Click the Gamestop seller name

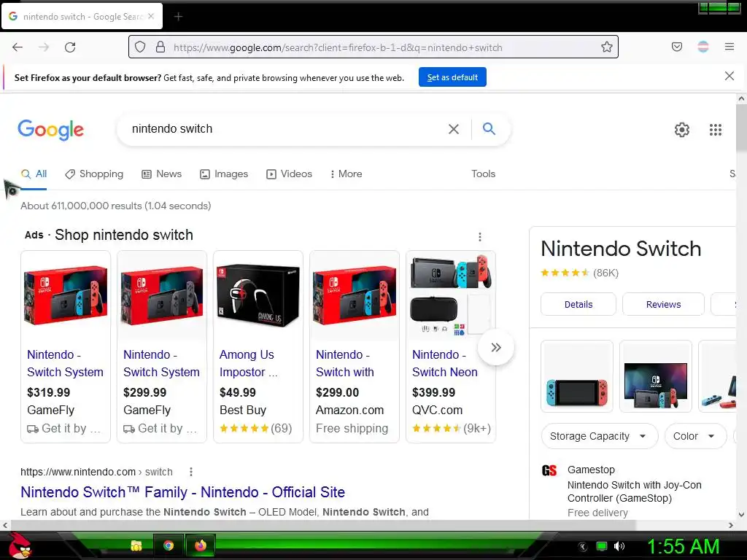[591, 470]
